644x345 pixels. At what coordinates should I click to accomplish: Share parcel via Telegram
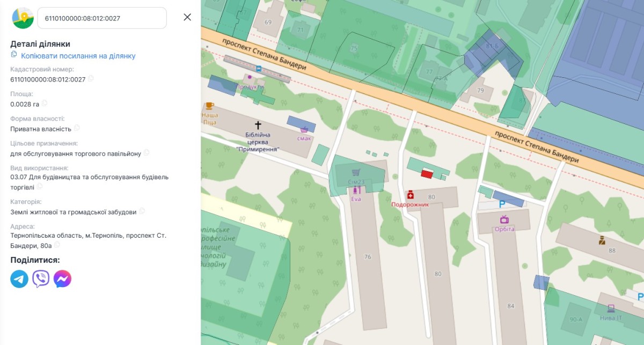(19, 279)
